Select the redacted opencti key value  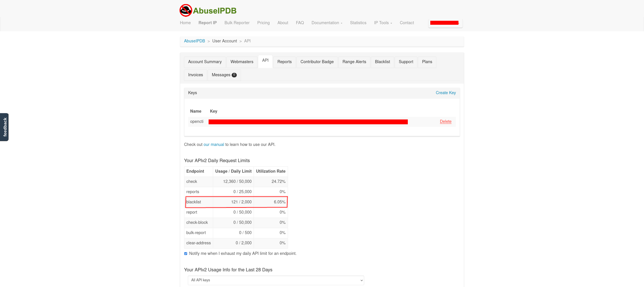coord(308,122)
